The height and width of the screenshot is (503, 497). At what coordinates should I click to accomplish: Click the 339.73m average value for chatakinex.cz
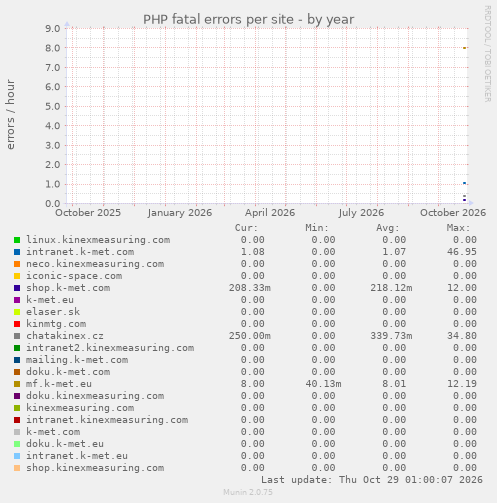click(391, 336)
